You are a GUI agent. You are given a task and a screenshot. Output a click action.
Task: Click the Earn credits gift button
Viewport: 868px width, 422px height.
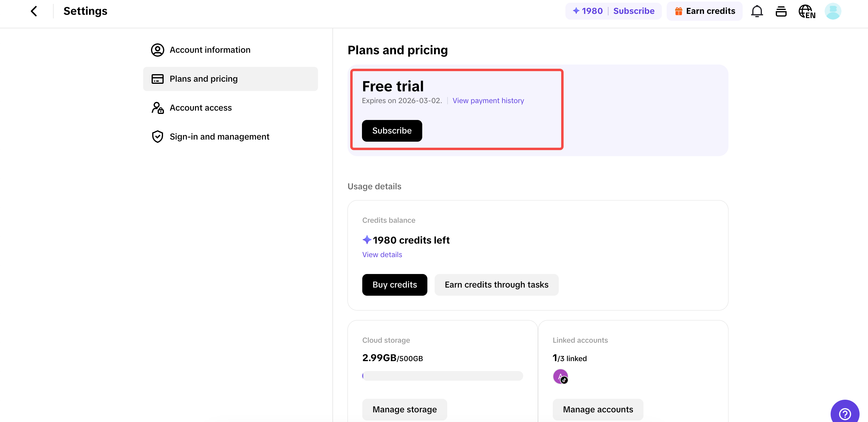(704, 11)
